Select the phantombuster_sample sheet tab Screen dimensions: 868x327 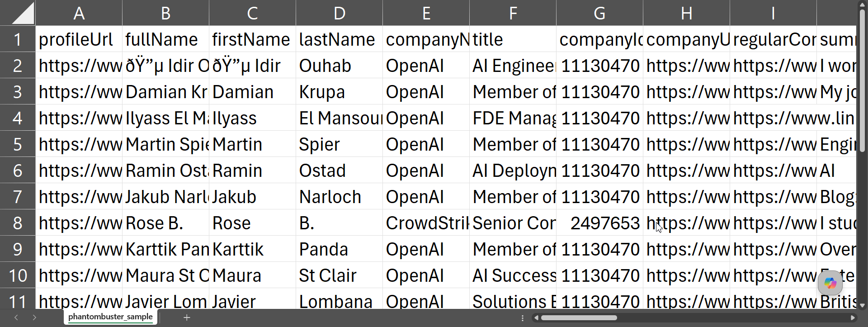[110, 317]
